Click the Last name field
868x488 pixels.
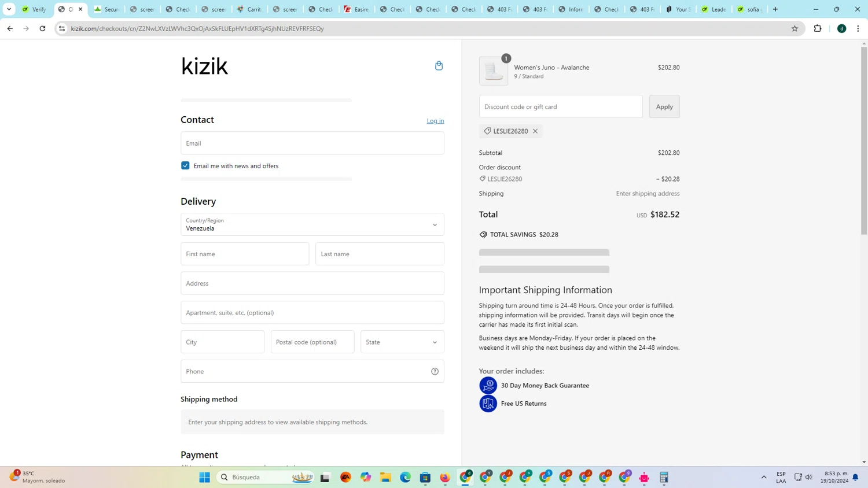[x=380, y=254]
